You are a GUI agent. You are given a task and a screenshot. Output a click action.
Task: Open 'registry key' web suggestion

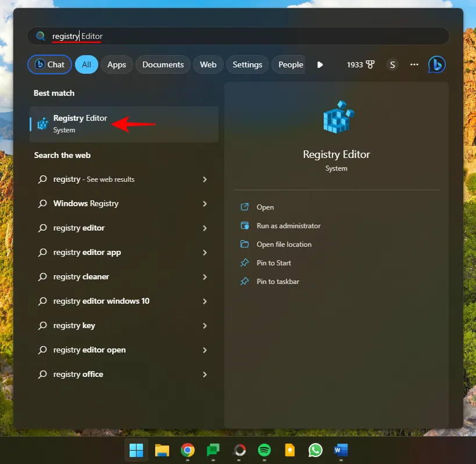click(124, 325)
